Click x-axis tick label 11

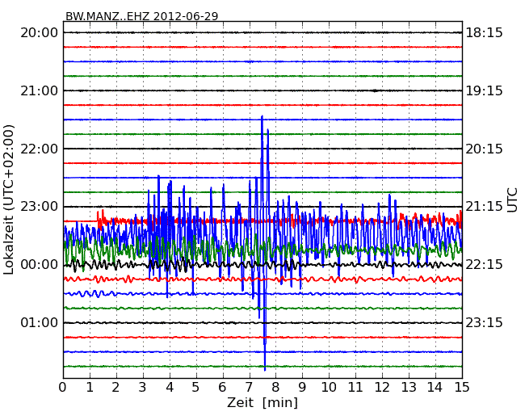[355, 387]
